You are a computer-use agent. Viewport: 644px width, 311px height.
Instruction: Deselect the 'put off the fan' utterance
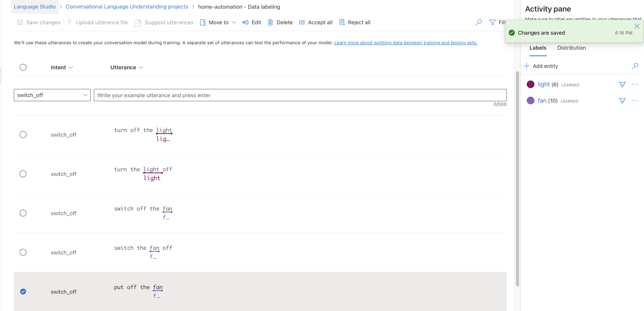tap(23, 292)
